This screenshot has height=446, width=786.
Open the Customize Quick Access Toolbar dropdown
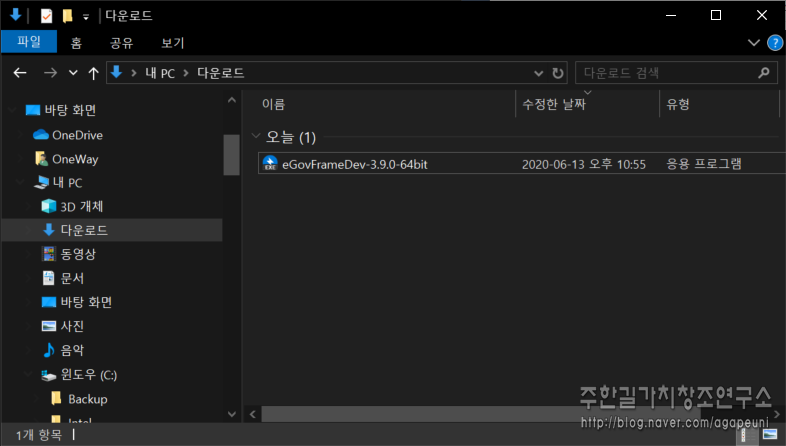pyautogui.click(x=86, y=17)
